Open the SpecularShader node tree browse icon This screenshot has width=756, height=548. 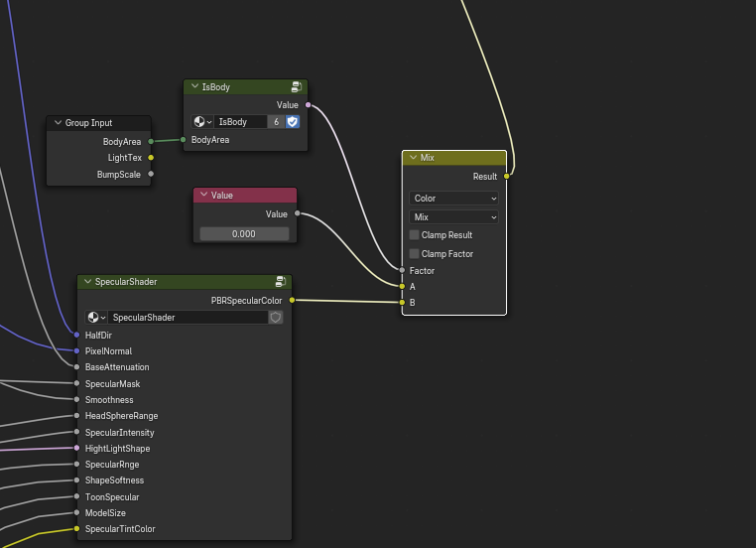(x=96, y=318)
